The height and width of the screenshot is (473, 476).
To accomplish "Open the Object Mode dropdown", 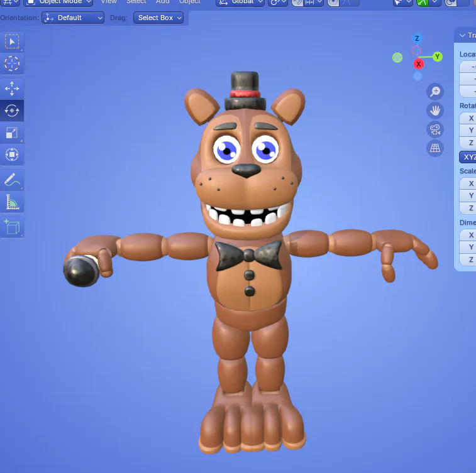I will click(58, 3).
